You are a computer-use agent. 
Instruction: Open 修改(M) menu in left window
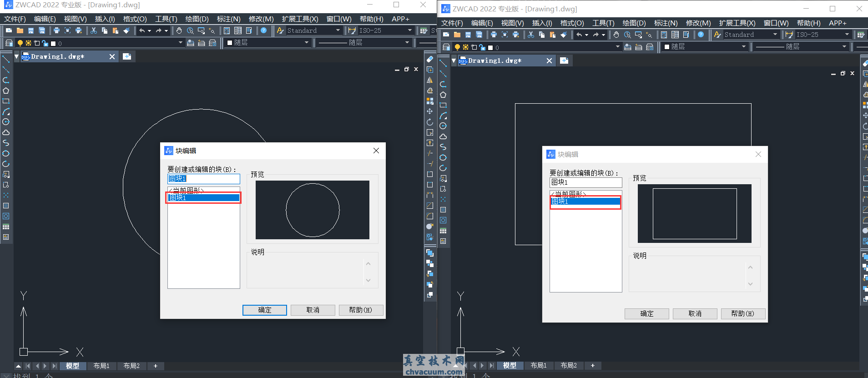pos(261,19)
